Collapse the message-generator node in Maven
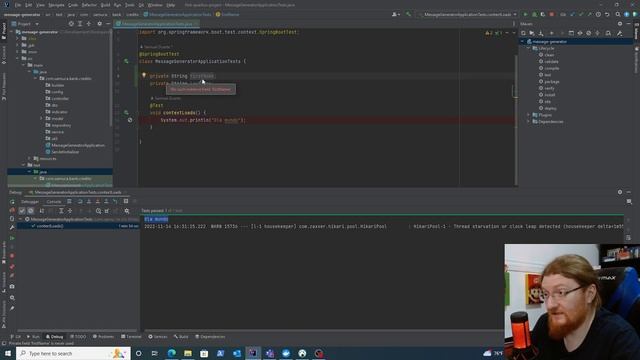Viewport: 640px width, 360px height. click(x=522, y=42)
